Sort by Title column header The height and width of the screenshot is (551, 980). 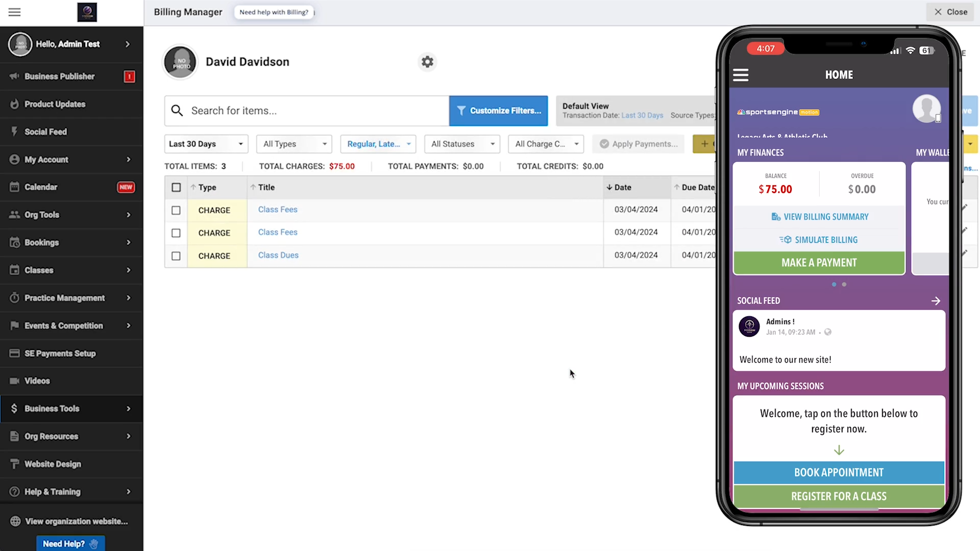coord(425,188)
